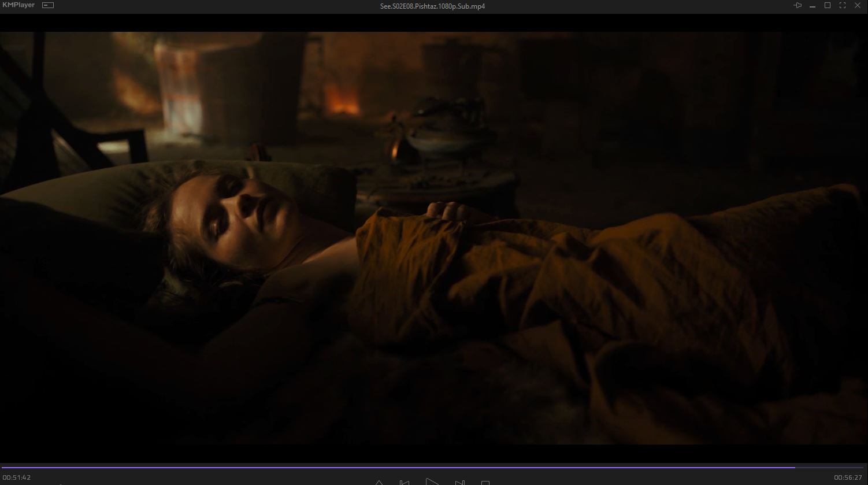Viewport: 868px width, 485px height.
Task: Skip to the next track
Action: click(459, 482)
